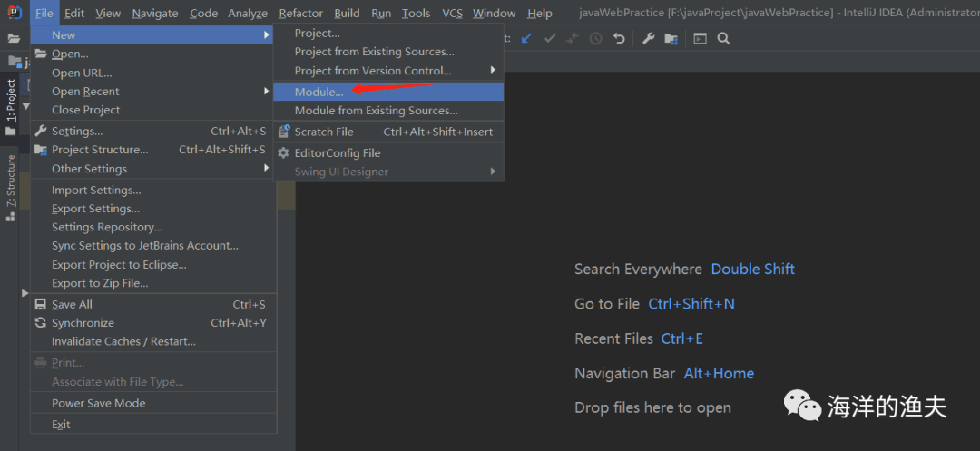980x451 pixels.
Task: Click the Search Everywhere magnifier icon
Action: (x=723, y=39)
